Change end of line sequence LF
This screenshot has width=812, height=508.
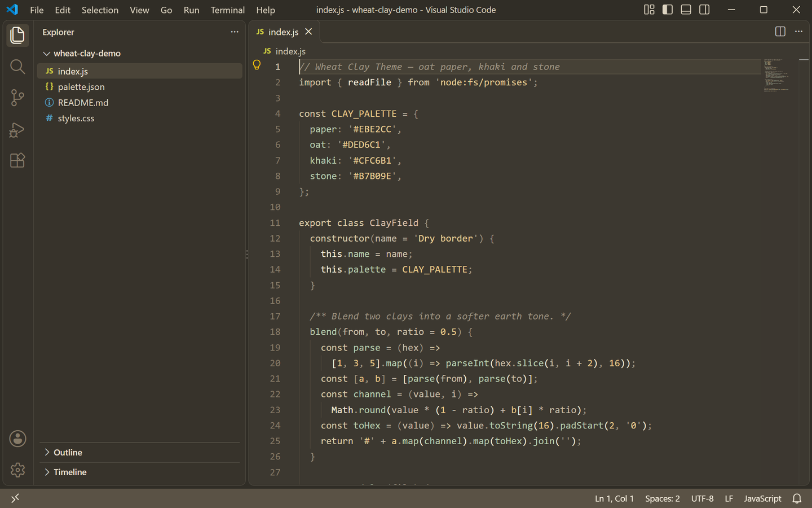tap(729, 498)
